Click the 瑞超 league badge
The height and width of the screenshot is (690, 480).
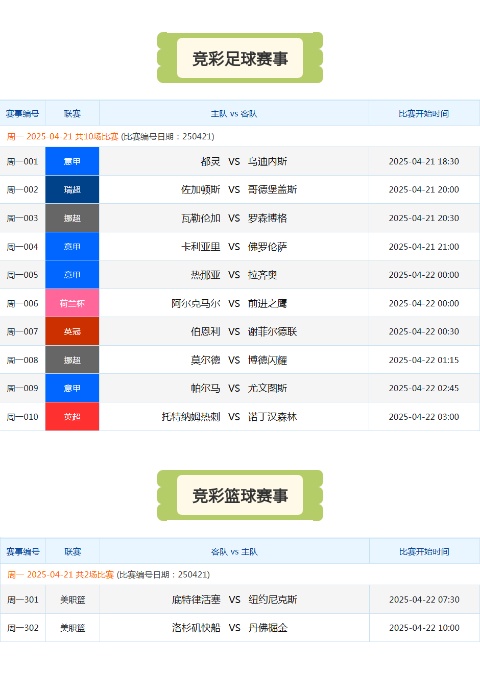coord(72,190)
